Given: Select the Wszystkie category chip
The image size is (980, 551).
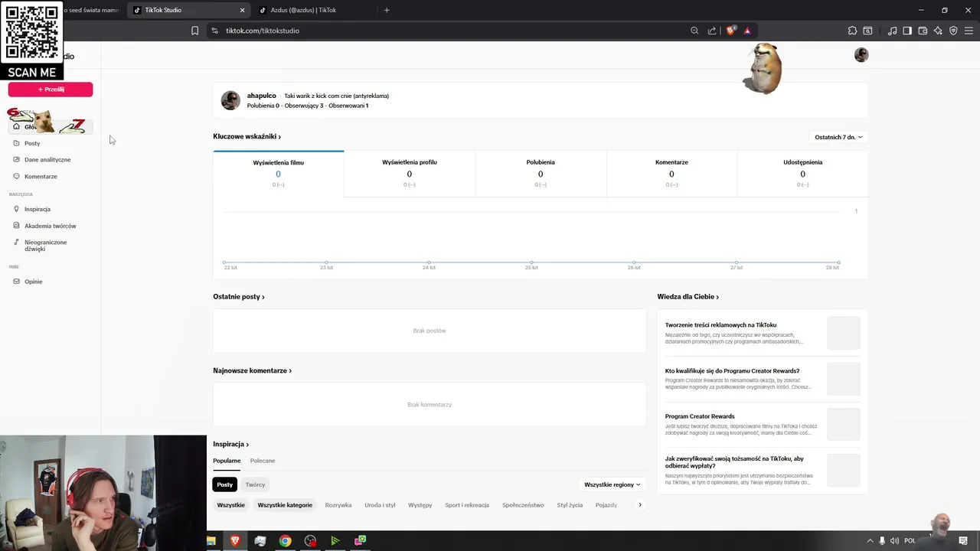Looking at the screenshot, I should tap(231, 505).
